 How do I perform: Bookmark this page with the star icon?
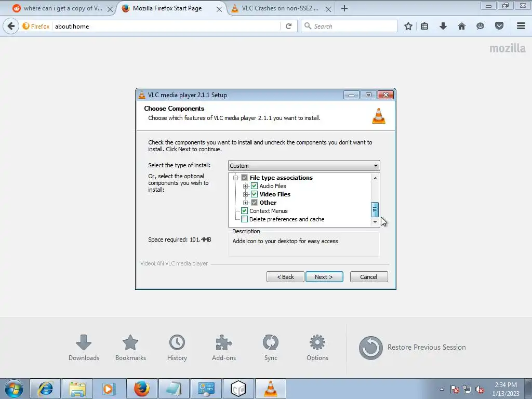click(x=408, y=26)
